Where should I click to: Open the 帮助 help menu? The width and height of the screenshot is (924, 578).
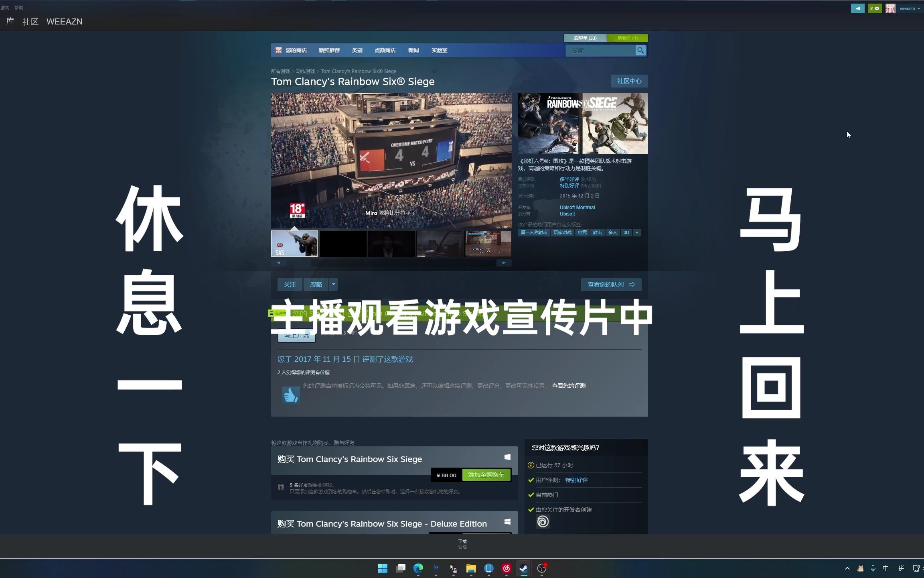click(19, 8)
